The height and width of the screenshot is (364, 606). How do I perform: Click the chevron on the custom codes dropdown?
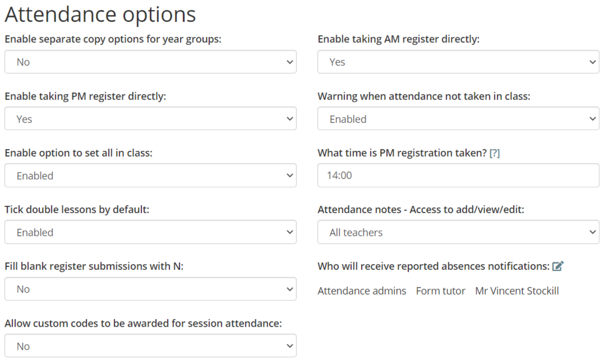click(290, 346)
